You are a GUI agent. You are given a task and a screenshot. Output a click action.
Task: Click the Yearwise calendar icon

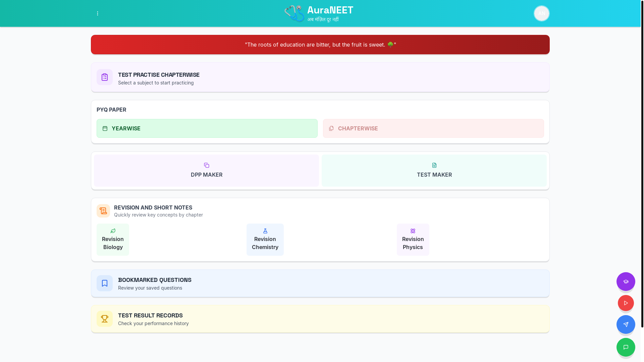[x=105, y=128]
